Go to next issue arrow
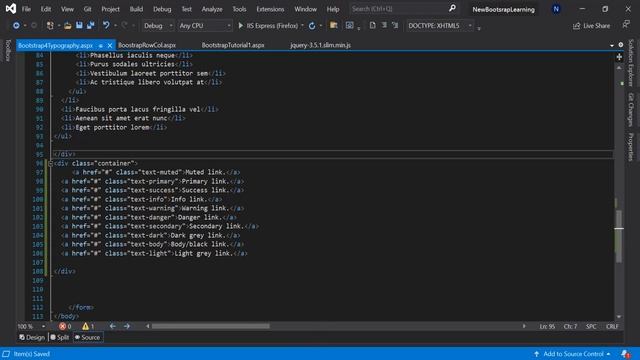 click(x=127, y=326)
